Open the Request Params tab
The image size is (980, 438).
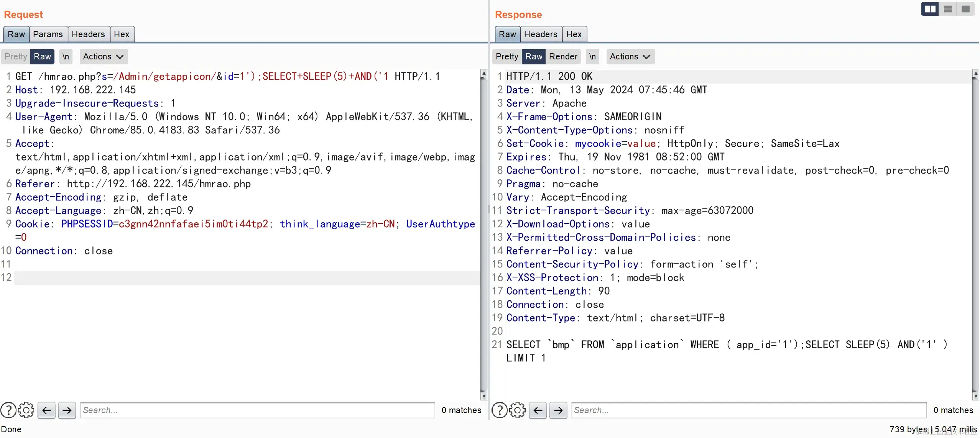(48, 34)
